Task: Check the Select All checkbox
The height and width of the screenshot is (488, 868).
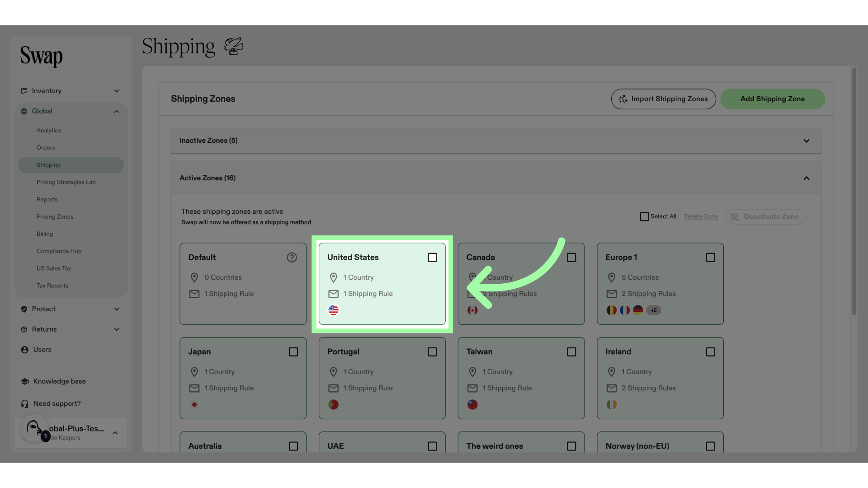Action: coord(644,216)
